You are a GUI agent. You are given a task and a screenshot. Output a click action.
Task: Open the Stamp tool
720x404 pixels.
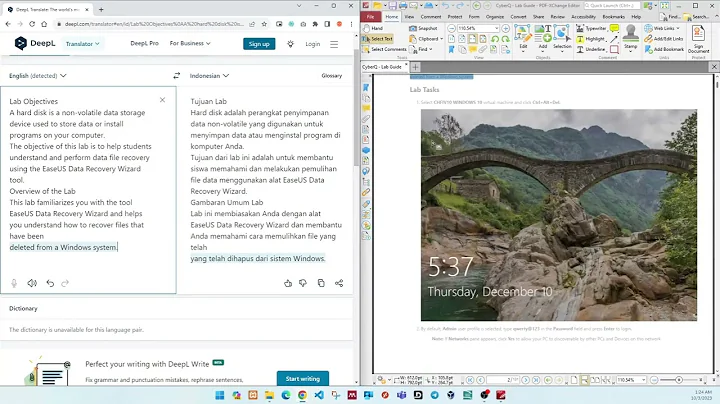point(630,38)
